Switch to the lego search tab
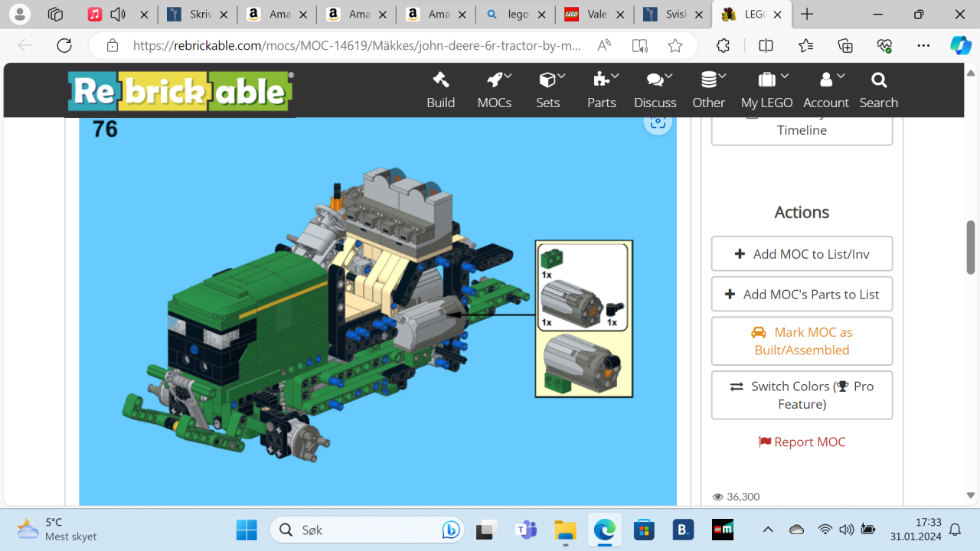The image size is (980, 551). [x=514, y=15]
